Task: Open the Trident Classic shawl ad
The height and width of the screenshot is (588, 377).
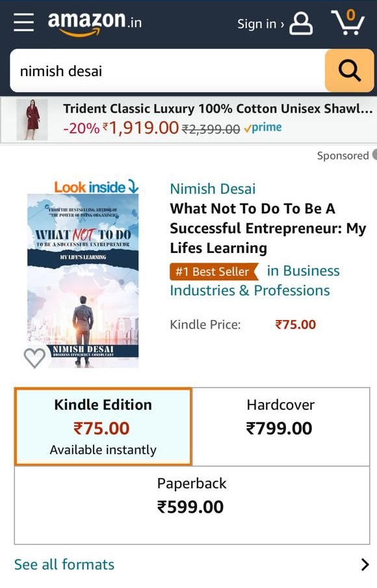Action: point(188,119)
